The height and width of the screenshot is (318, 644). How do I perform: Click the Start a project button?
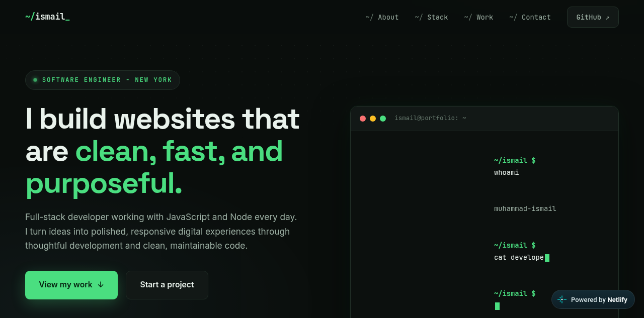click(167, 285)
